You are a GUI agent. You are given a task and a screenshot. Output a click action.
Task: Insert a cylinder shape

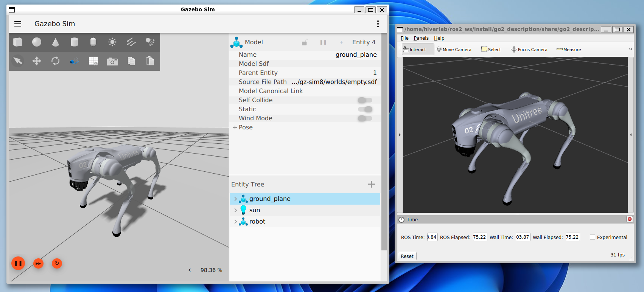(x=75, y=42)
